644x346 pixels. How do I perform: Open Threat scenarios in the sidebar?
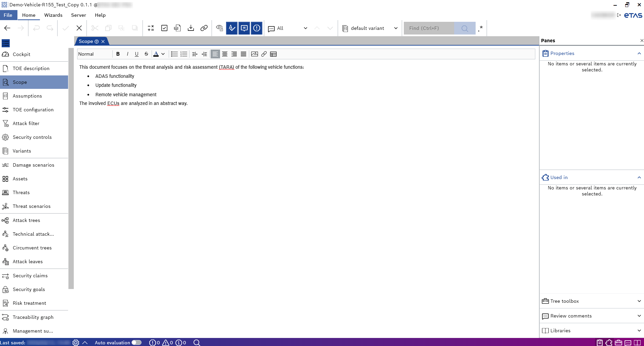tap(32, 206)
